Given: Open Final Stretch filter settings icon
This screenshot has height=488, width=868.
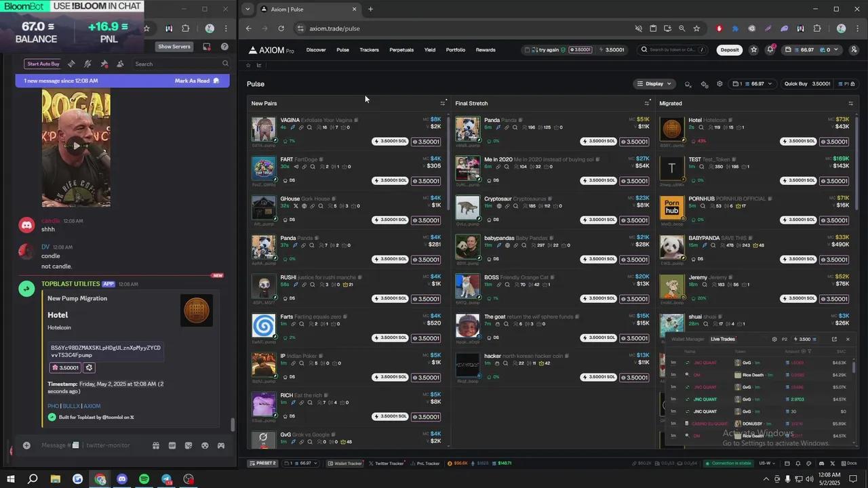Looking at the screenshot, I should click(647, 103).
